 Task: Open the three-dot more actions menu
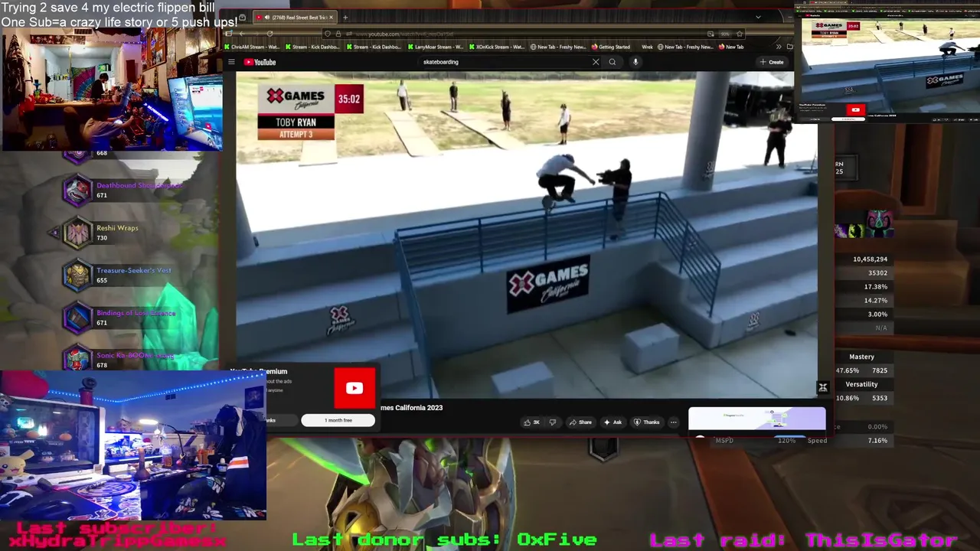point(674,422)
